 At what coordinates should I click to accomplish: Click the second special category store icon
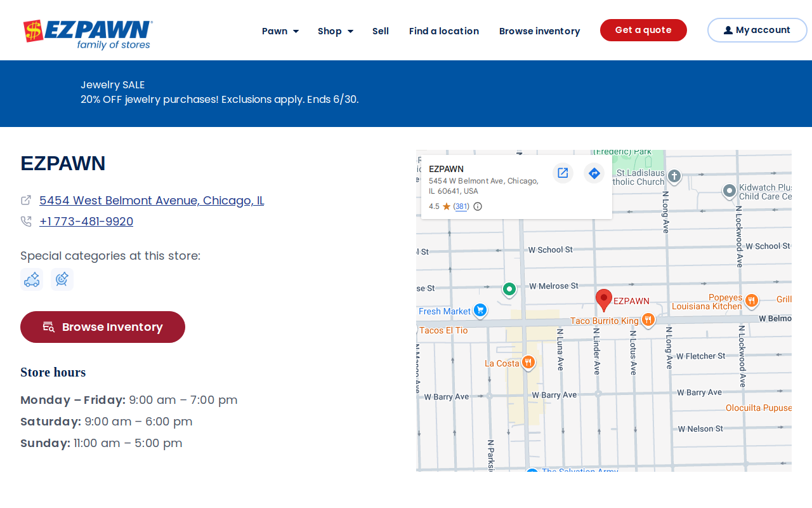point(62,279)
